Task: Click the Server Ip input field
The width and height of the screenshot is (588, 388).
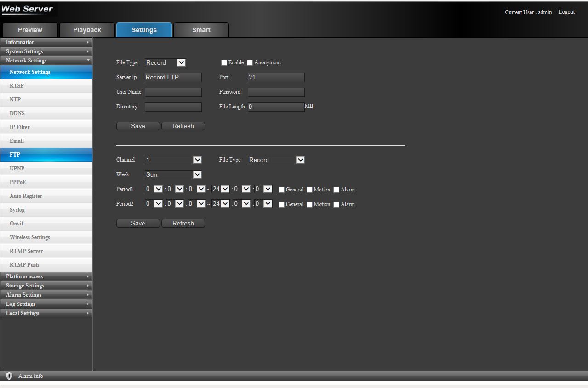Action: click(173, 78)
